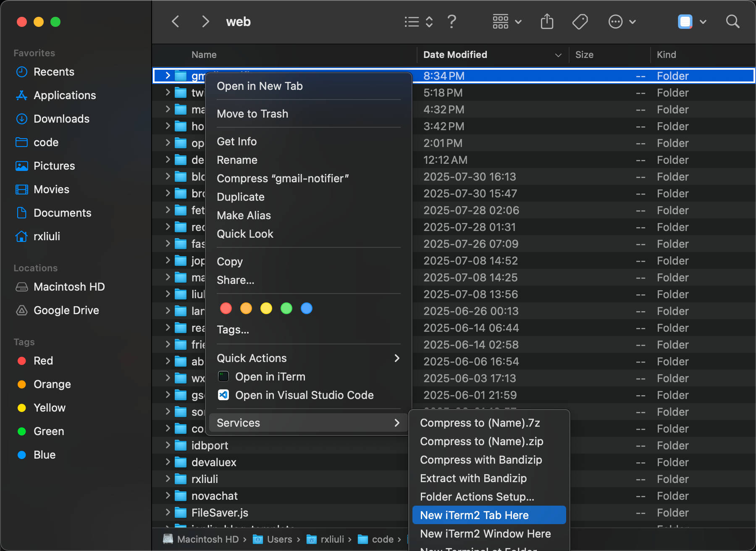The image size is (756, 551).
Task: Open Recents in the sidebar
Action: 45,72
